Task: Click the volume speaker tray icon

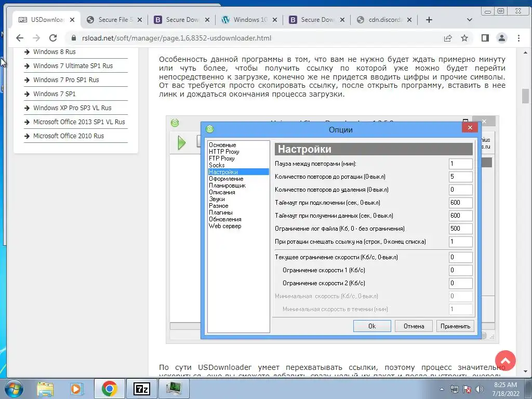Action: tap(480, 389)
